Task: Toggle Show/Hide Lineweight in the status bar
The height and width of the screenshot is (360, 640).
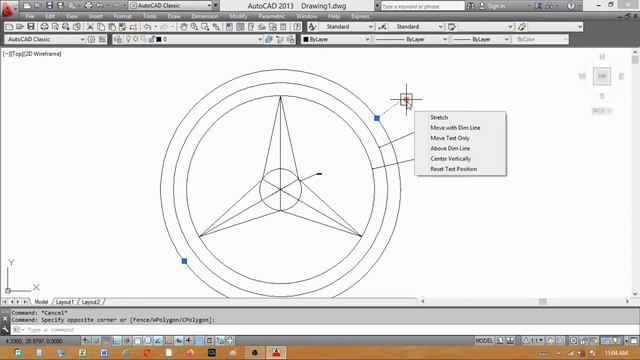Action: 189,340
